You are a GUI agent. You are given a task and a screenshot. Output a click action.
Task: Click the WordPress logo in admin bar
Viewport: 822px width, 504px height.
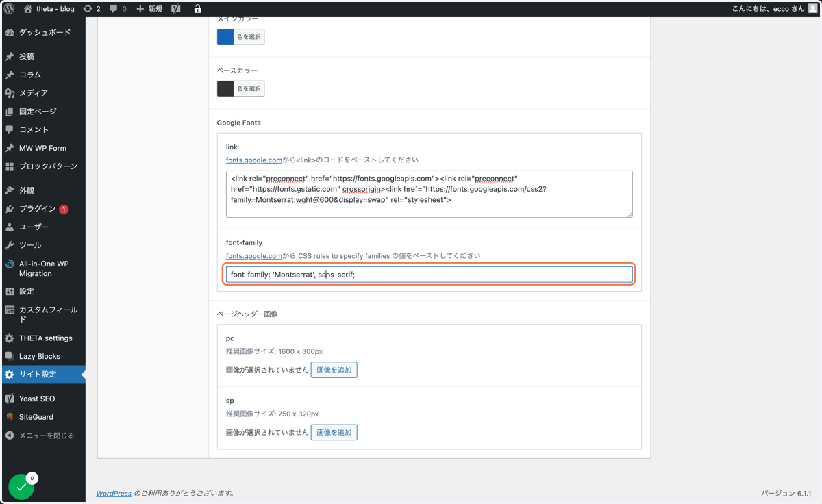[x=10, y=9]
